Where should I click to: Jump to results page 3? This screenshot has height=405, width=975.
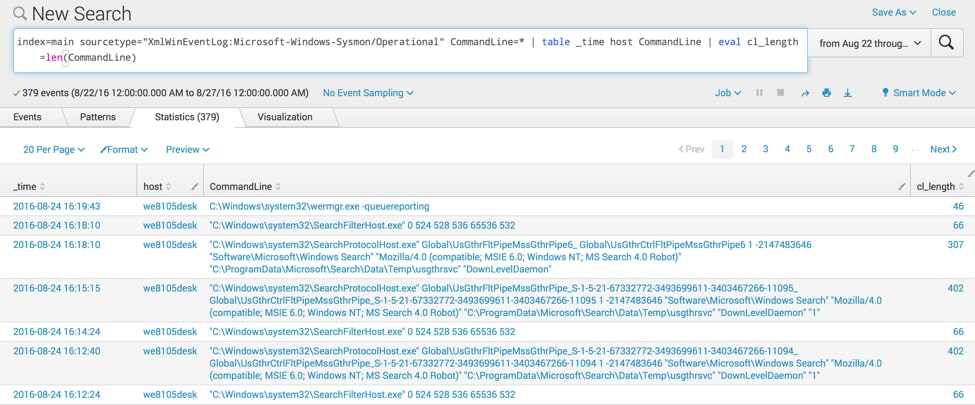coord(765,149)
